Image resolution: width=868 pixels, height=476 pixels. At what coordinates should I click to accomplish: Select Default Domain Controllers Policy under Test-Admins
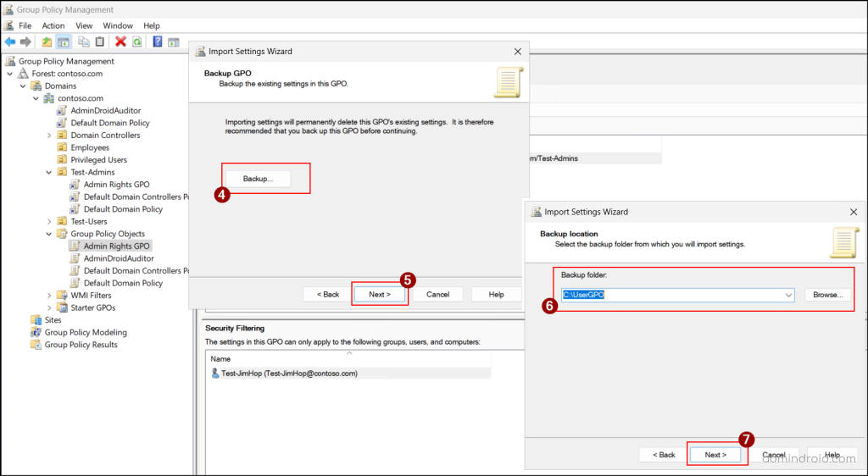(136, 196)
